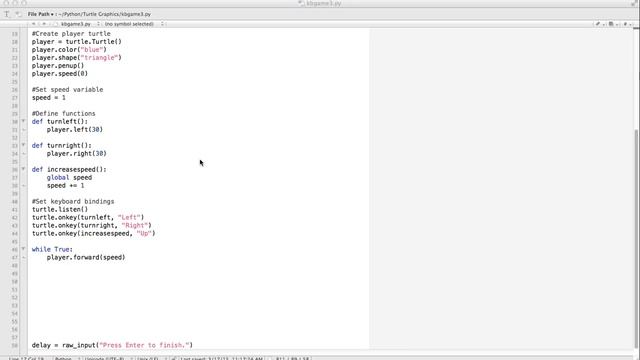Click the Line/Col cursor position in status bar
This screenshot has width=640, height=360.
click(27, 358)
